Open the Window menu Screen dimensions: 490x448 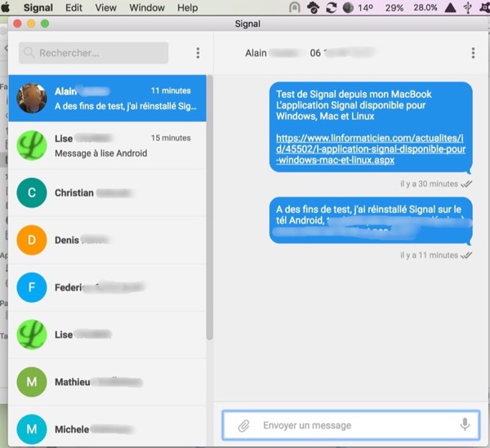click(x=147, y=7)
